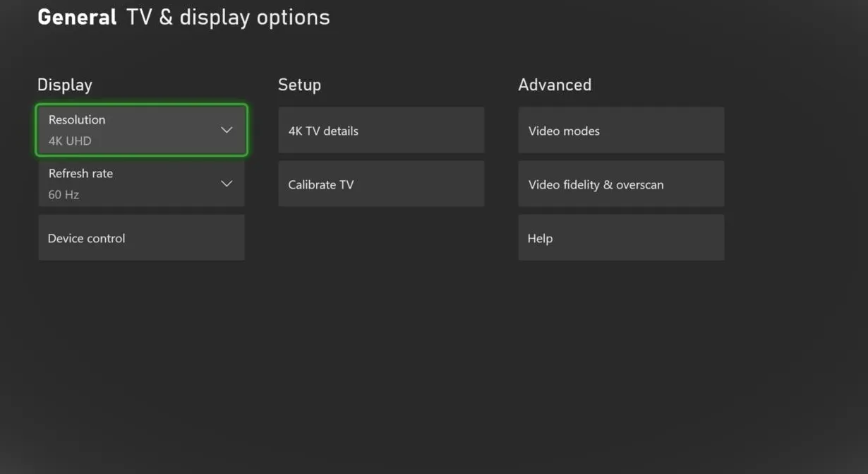Open the Help tile under Advanced

tap(621, 238)
